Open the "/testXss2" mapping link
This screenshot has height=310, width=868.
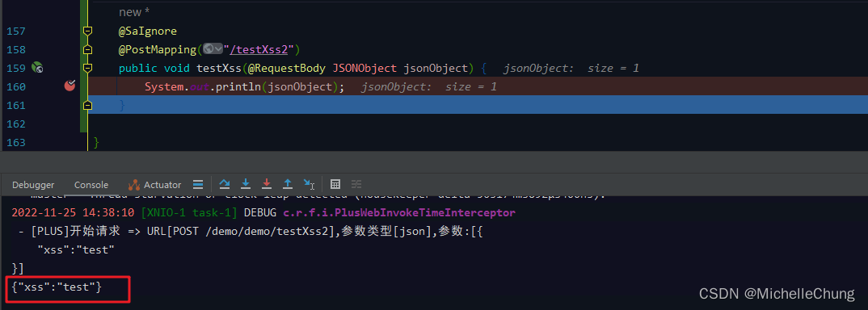259,50
